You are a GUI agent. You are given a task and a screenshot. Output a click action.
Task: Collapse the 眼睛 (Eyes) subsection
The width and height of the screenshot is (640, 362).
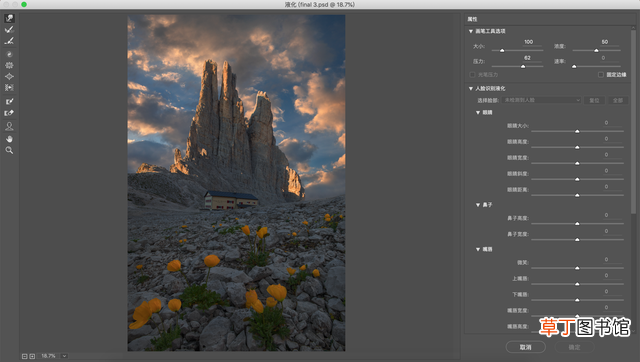coord(478,113)
